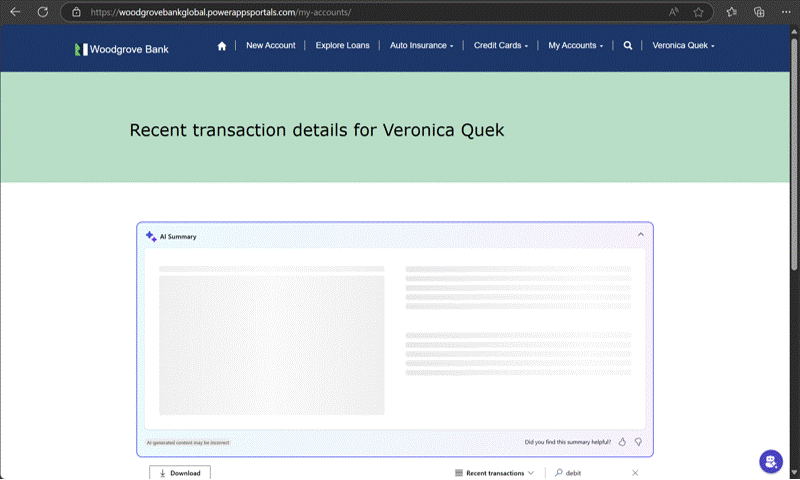Add page to favorites star icon
This screenshot has height=480, width=800.
699,12
